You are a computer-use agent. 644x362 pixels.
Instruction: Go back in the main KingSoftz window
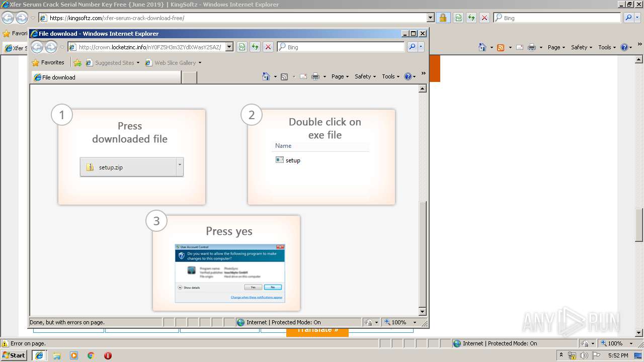8,18
